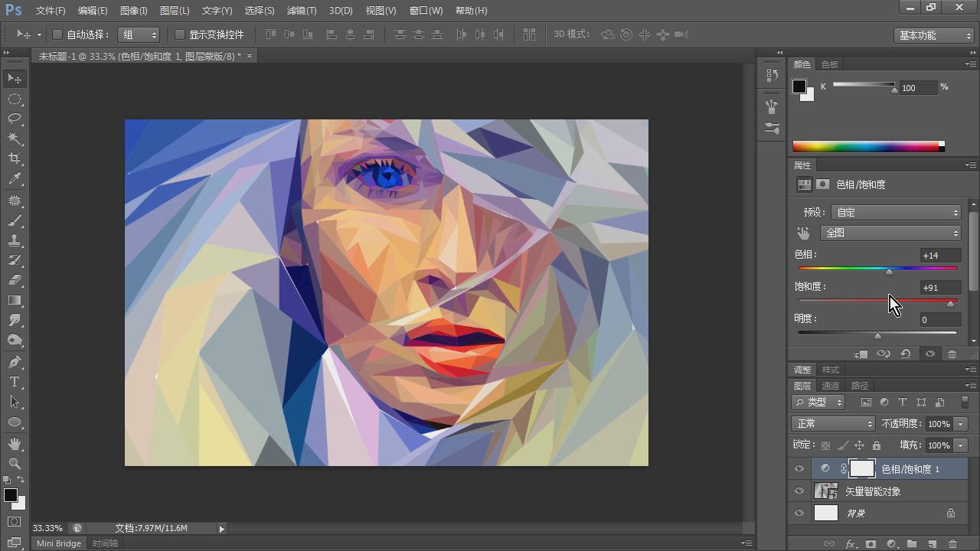Open the 文件(F) menu
The height and width of the screenshot is (551, 980).
tap(51, 11)
